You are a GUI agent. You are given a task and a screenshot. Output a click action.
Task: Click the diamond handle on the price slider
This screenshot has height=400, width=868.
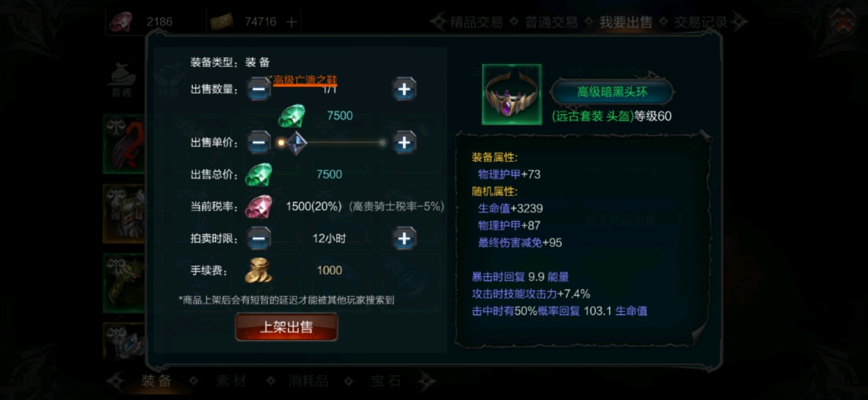coord(296,142)
